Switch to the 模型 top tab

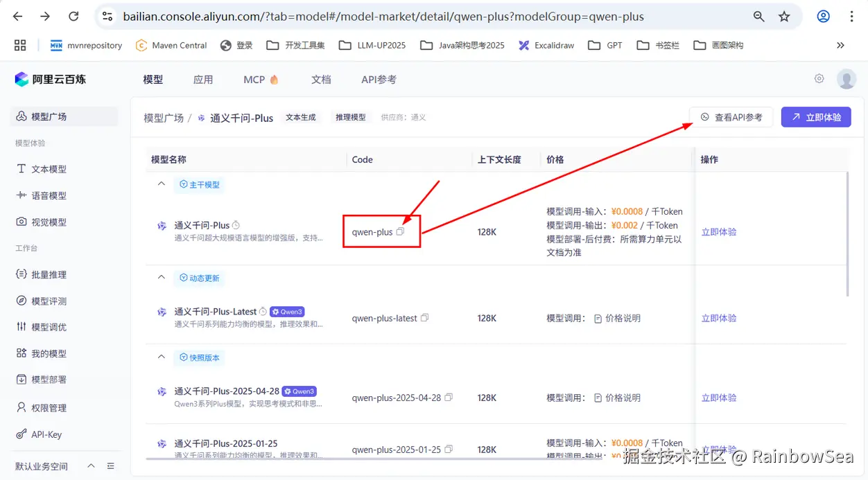[x=153, y=80]
